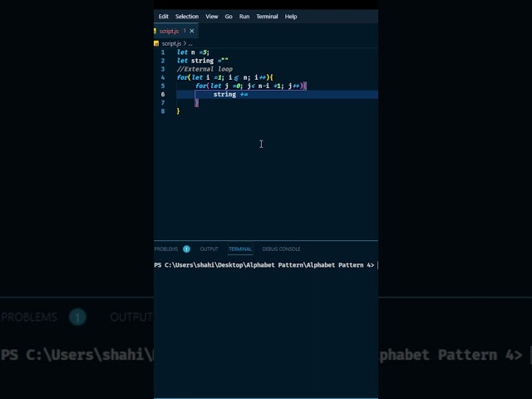Click closing brace on line 7
Image resolution: width=532 pixels, height=399 pixels.
pos(197,103)
